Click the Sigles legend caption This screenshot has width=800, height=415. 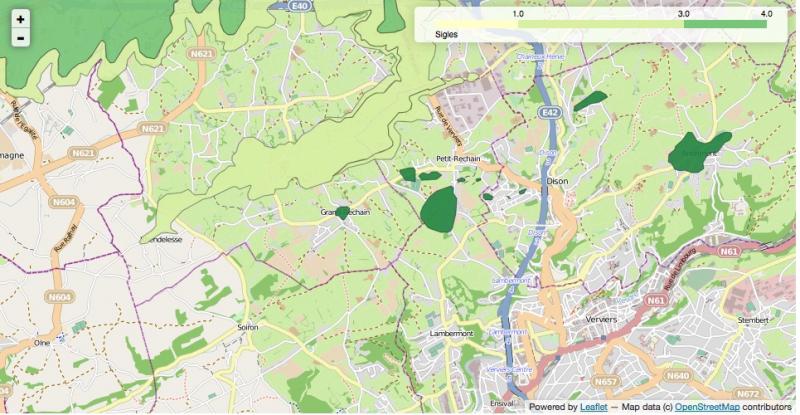coord(447,34)
